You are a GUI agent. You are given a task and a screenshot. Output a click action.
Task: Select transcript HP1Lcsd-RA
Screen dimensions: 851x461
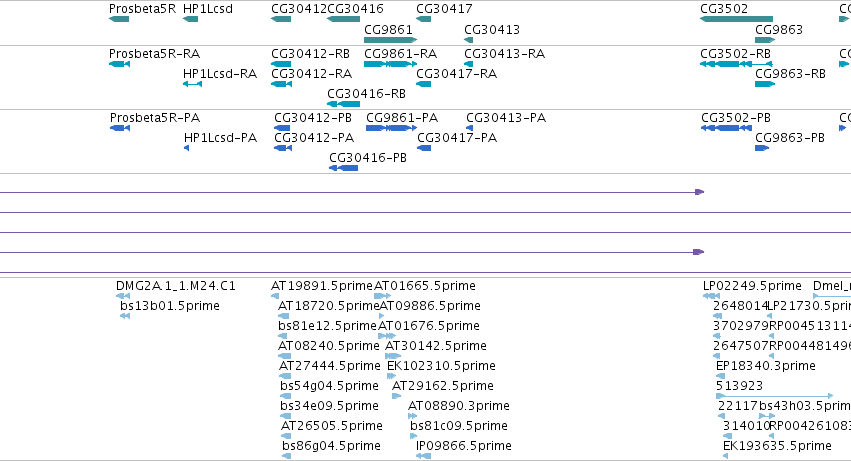tap(220, 74)
